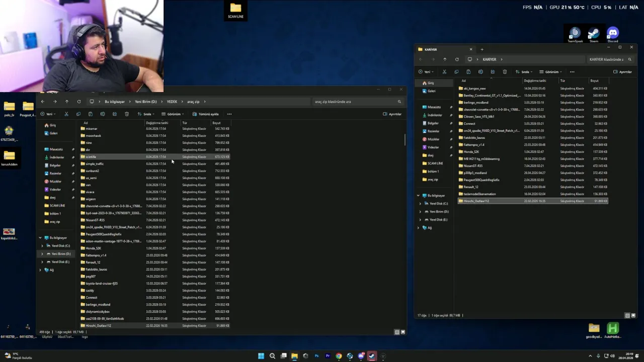The width and height of the screenshot is (644, 362).
Task: Expand Yerel Disk (E:) in araç zip tree
Action: [x=42, y=262]
